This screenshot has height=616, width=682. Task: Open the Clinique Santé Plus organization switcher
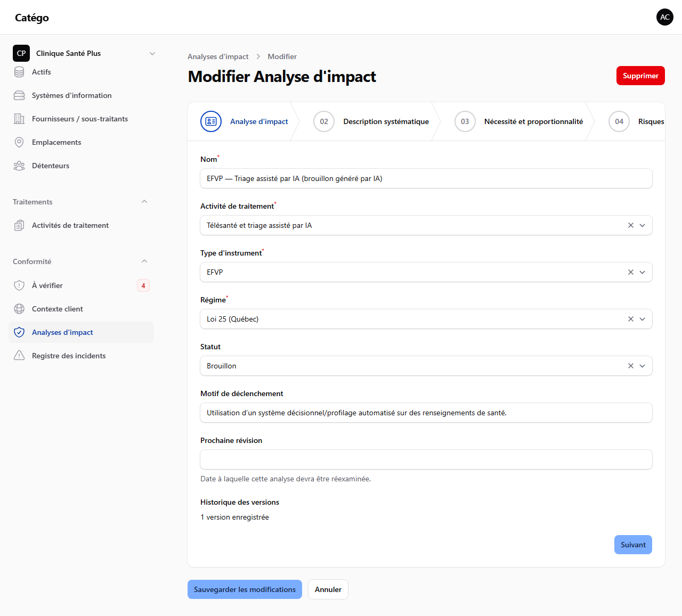tap(85, 53)
